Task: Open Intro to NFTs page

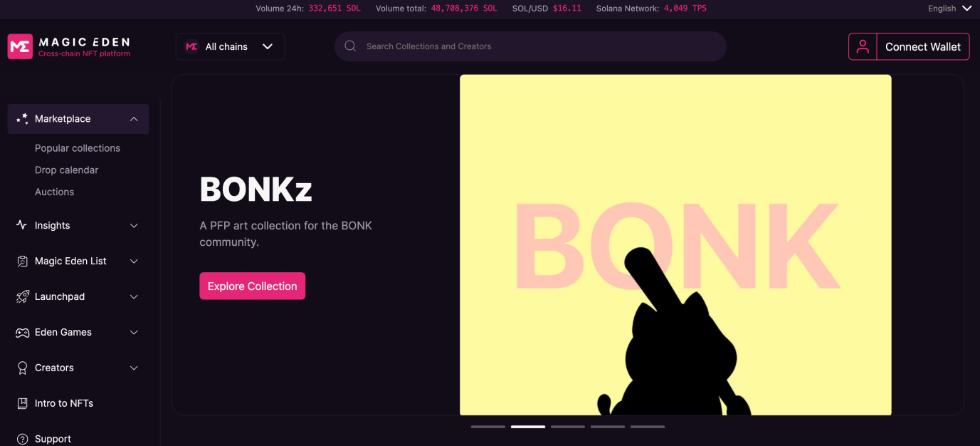Action: (64, 403)
